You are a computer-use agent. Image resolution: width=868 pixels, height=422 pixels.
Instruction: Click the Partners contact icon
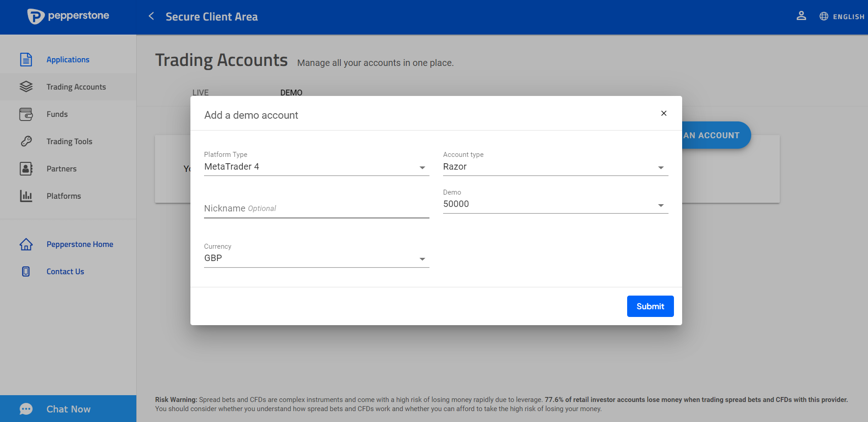tap(26, 169)
